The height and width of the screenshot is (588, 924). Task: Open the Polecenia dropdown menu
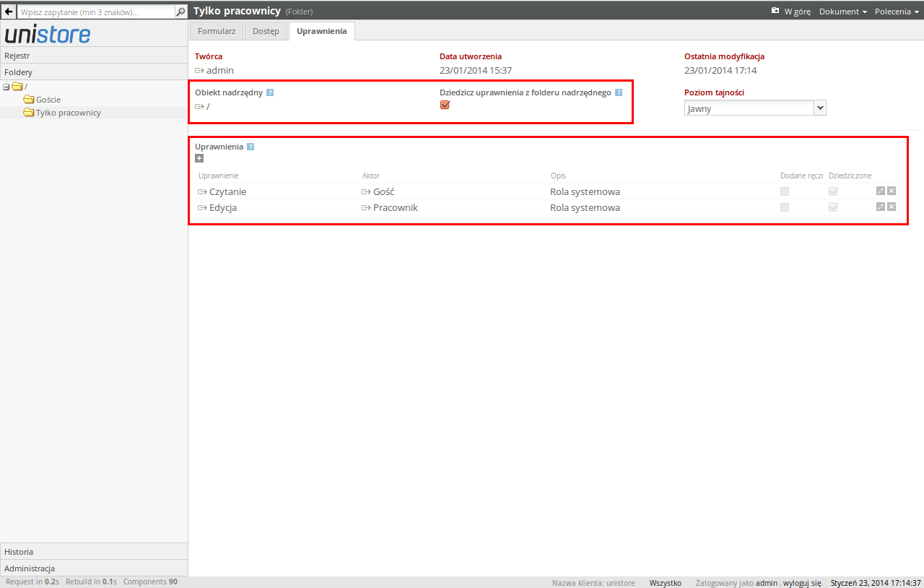point(897,12)
